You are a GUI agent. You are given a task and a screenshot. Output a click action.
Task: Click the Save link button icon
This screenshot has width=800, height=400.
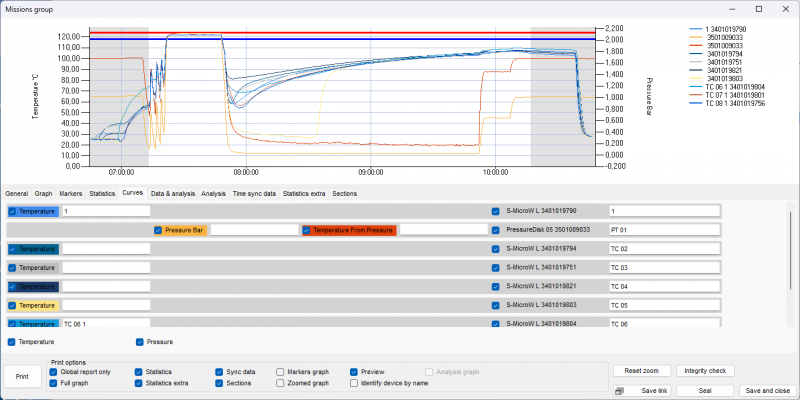620,390
